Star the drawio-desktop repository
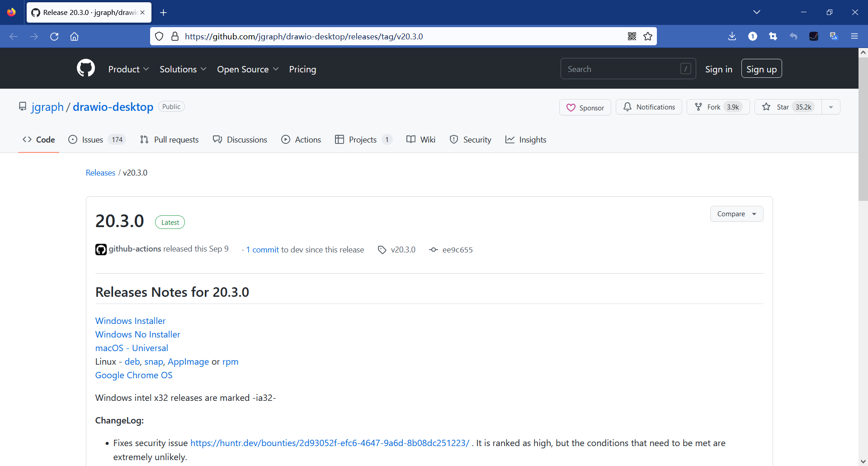868x466 pixels. 788,107
